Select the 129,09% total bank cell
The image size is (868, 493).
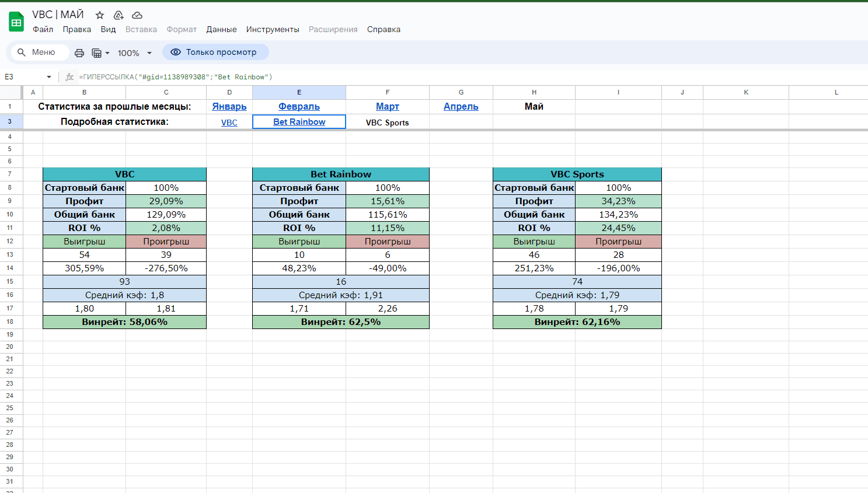[x=166, y=215]
